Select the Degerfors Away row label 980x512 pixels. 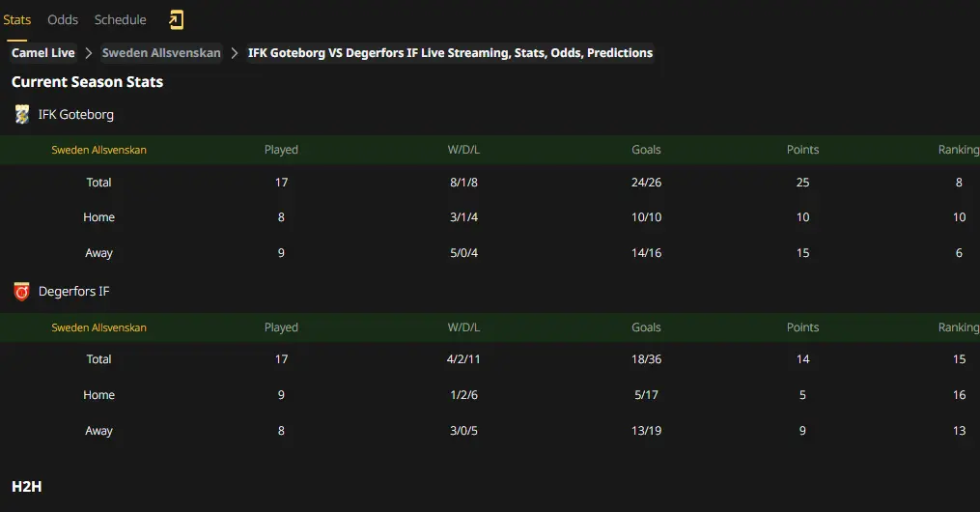(98, 431)
